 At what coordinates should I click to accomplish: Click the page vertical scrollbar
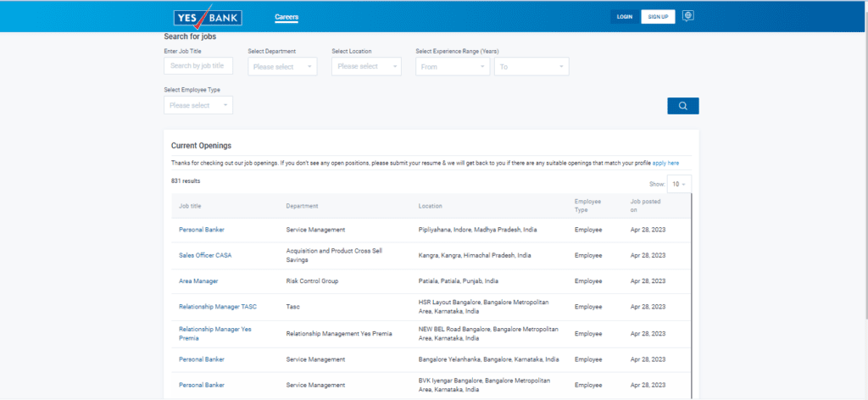coord(865,166)
